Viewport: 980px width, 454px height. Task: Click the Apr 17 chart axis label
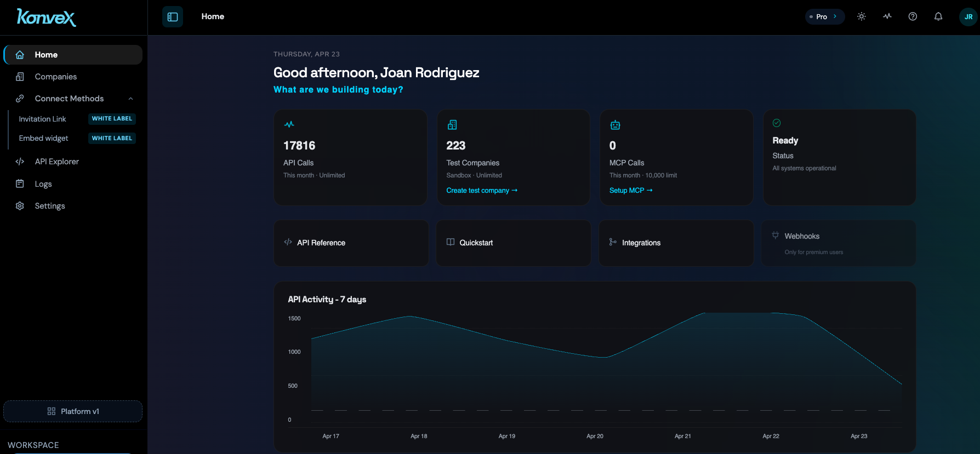point(331,436)
